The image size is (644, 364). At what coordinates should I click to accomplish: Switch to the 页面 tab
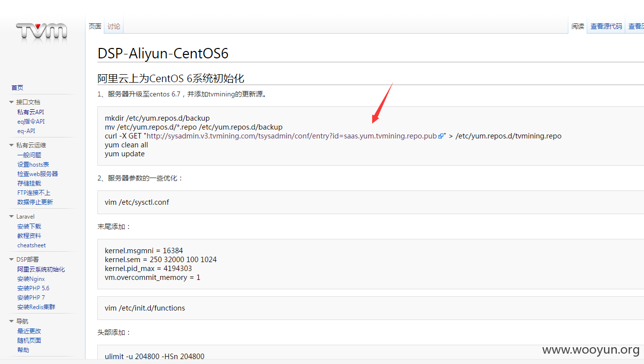point(95,26)
